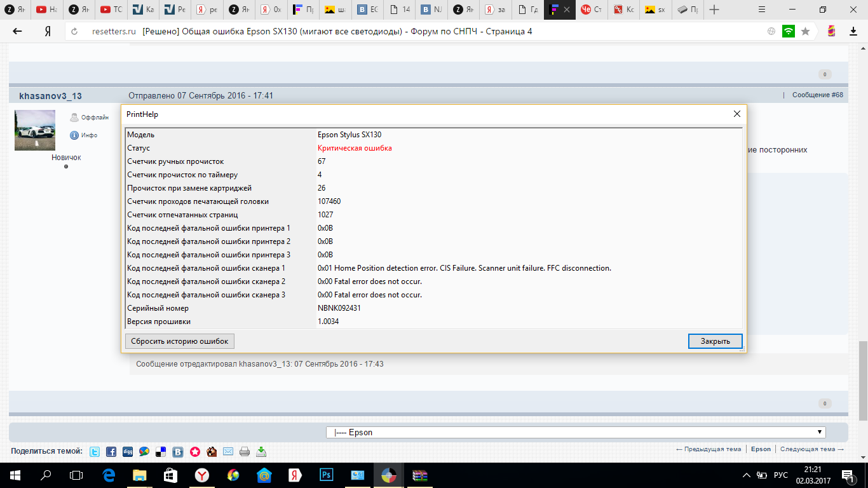Open the khasanov3_13 user profile link
The image size is (868, 488).
(50, 96)
